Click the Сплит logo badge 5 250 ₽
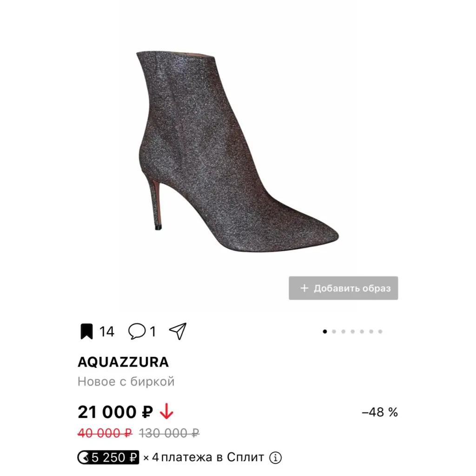476x476 pixels. tap(108, 457)
